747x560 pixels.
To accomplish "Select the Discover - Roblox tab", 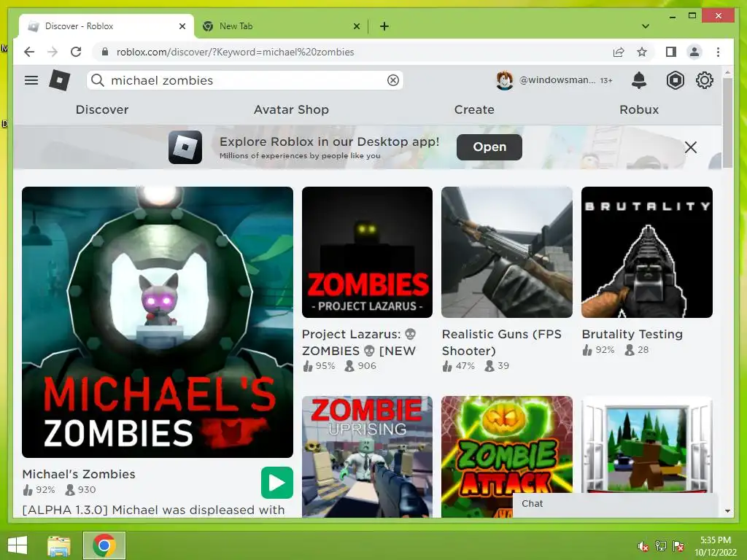I will pyautogui.click(x=107, y=26).
